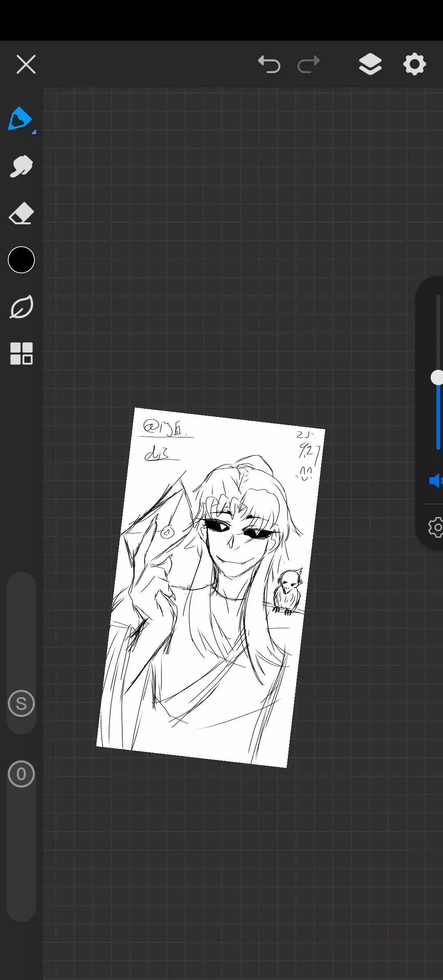The height and width of the screenshot is (980, 443).
Task: Click the volume slider white handle
Action: (x=437, y=378)
